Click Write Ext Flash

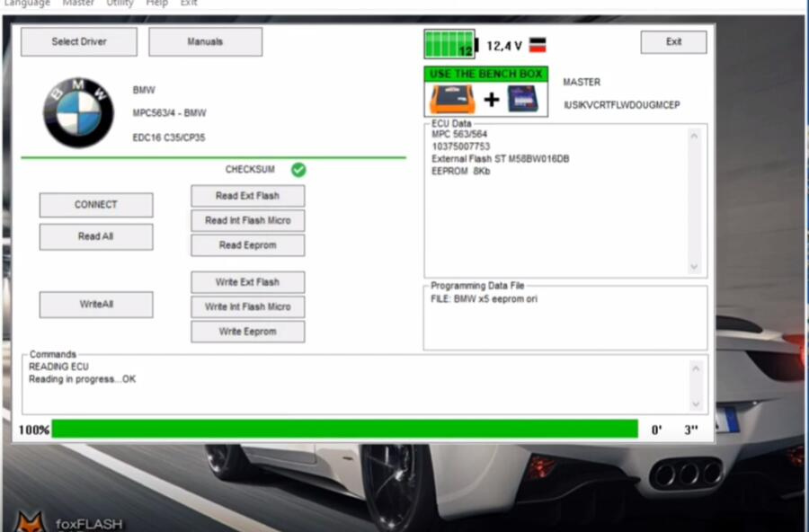(x=248, y=282)
